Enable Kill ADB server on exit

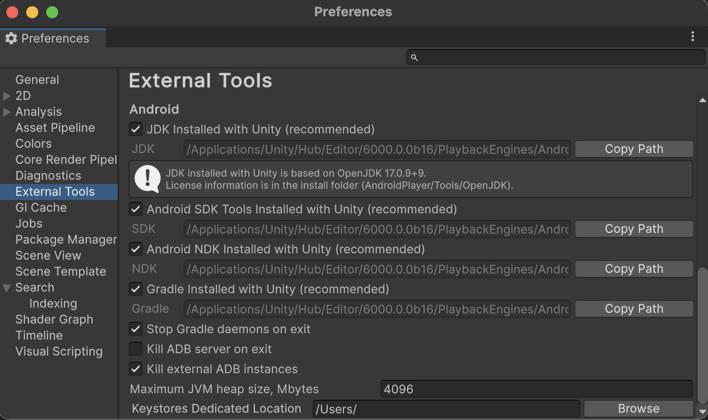(x=136, y=349)
